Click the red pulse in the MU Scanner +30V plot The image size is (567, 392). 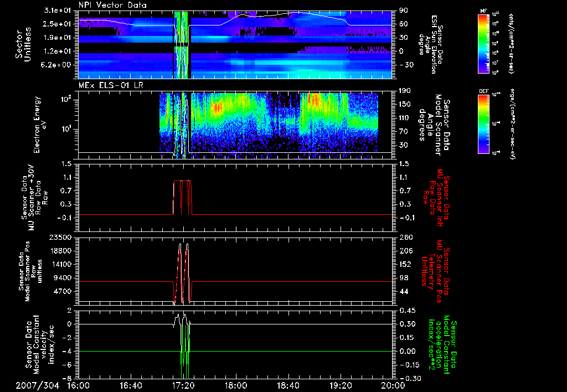point(183,198)
